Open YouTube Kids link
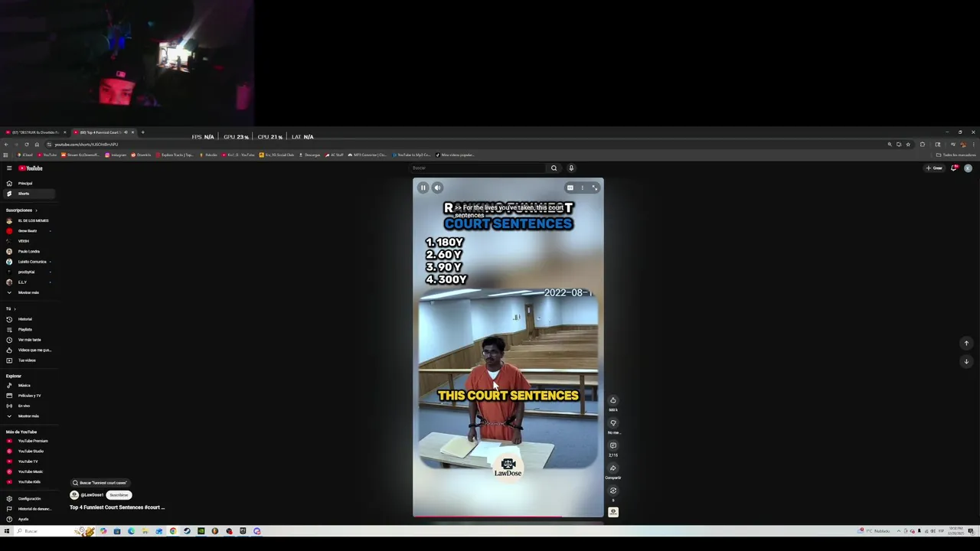The height and width of the screenshot is (551, 980). (28, 482)
